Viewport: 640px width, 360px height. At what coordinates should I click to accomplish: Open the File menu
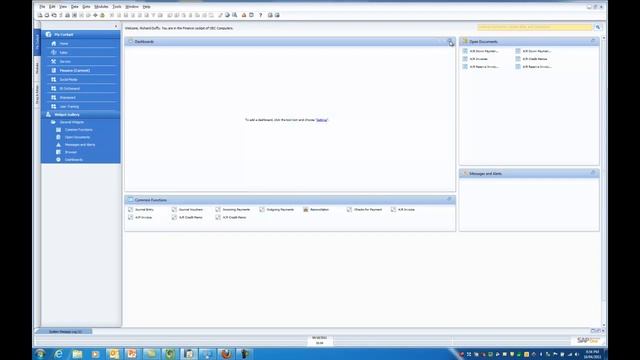(42, 7)
